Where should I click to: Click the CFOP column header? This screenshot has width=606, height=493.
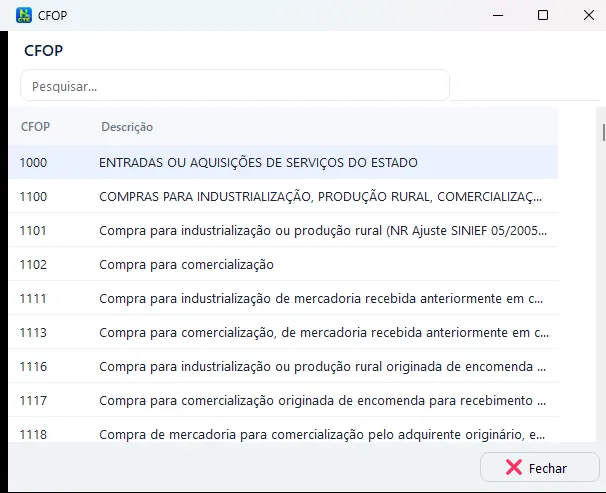35,127
